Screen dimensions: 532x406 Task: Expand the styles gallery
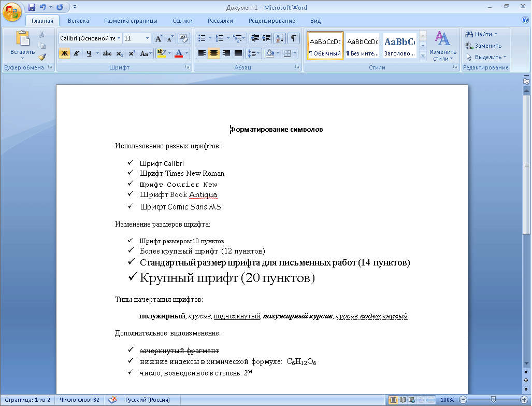423,55
